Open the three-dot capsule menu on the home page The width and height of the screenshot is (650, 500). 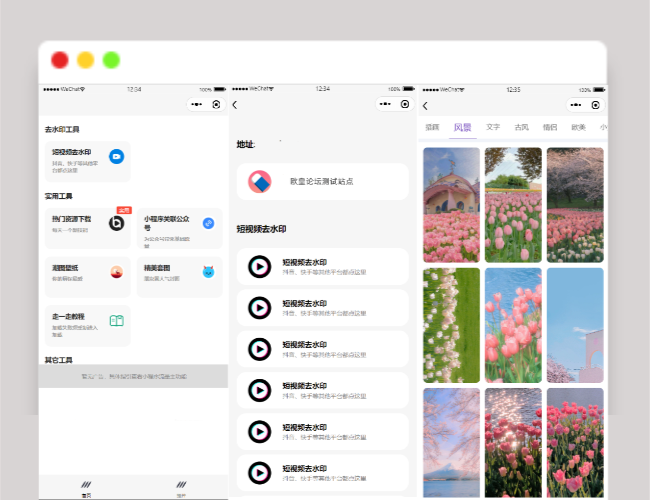(x=196, y=104)
